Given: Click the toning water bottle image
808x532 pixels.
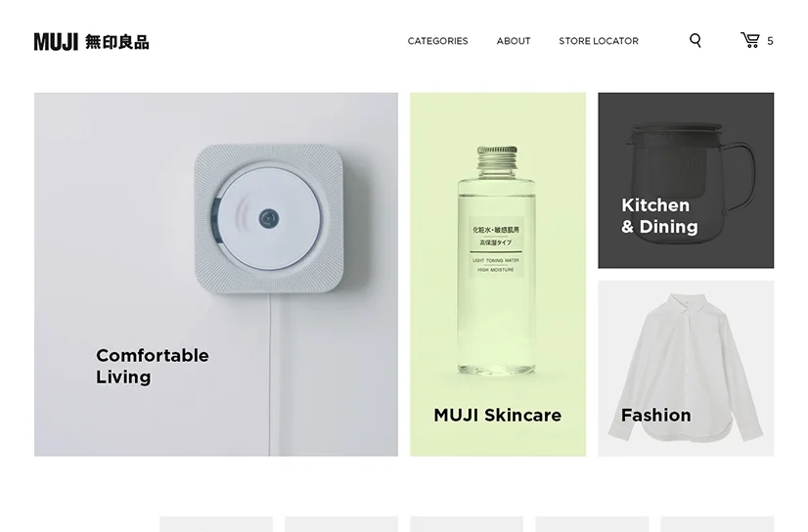Looking at the screenshot, I should tap(497, 260).
